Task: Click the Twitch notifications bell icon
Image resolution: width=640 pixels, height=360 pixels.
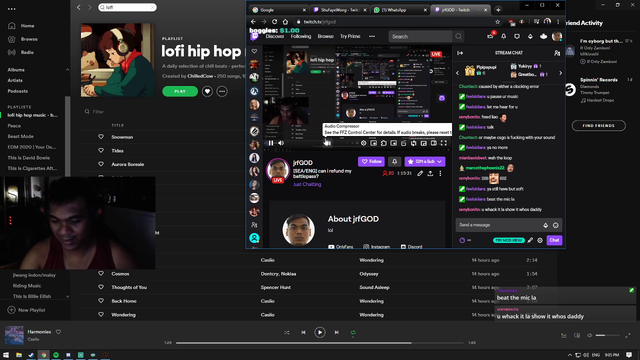Action: pos(504,36)
